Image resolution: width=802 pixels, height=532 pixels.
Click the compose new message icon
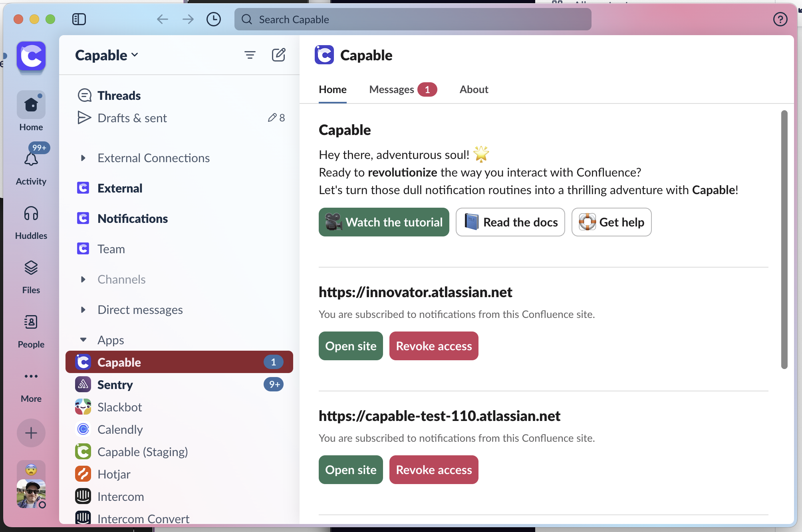(278, 55)
